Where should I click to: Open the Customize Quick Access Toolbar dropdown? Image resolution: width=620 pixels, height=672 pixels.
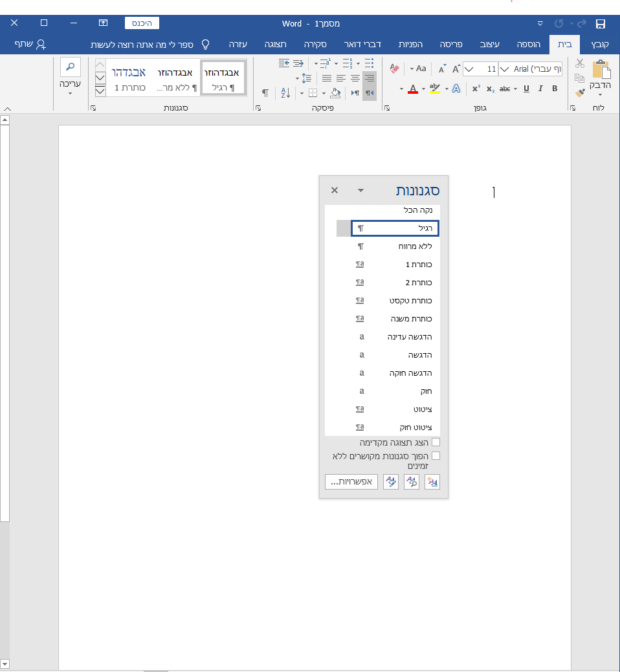tap(540, 23)
